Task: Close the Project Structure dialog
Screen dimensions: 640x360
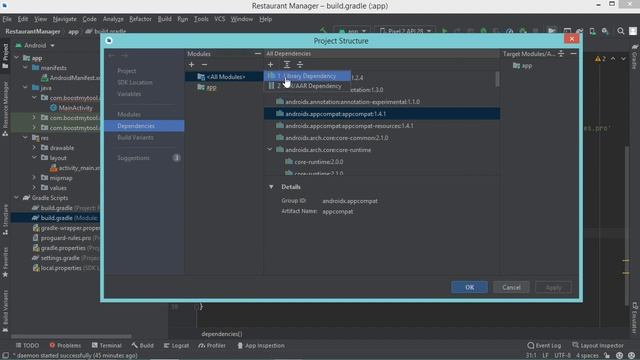Action: (x=571, y=38)
